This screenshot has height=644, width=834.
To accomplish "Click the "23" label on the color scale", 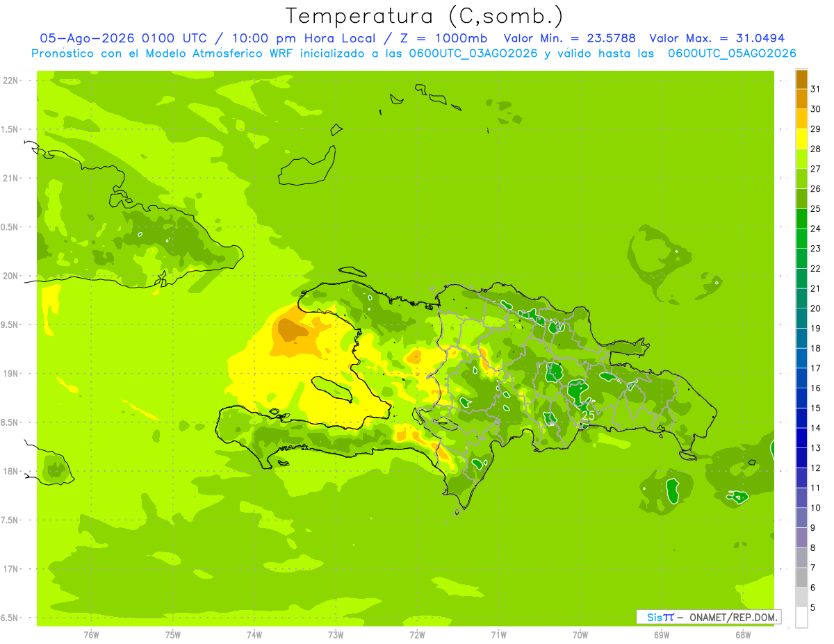I will pos(815,249).
